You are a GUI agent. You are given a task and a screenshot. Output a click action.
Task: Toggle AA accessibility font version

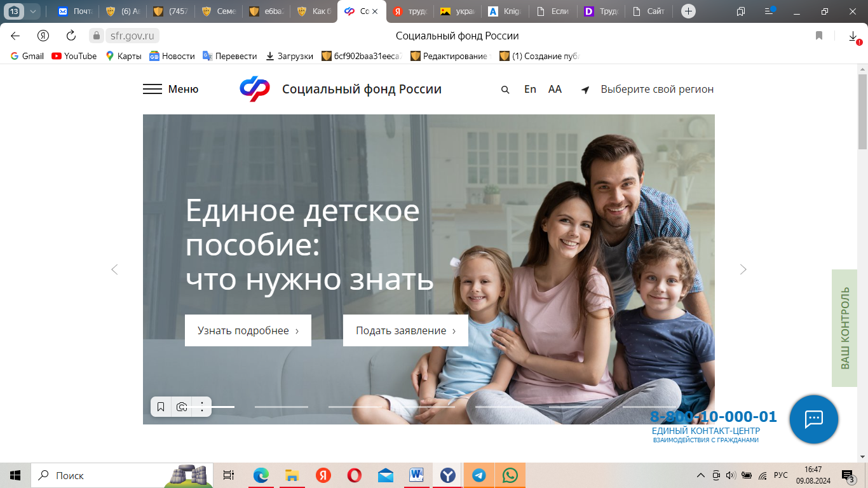[555, 90]
